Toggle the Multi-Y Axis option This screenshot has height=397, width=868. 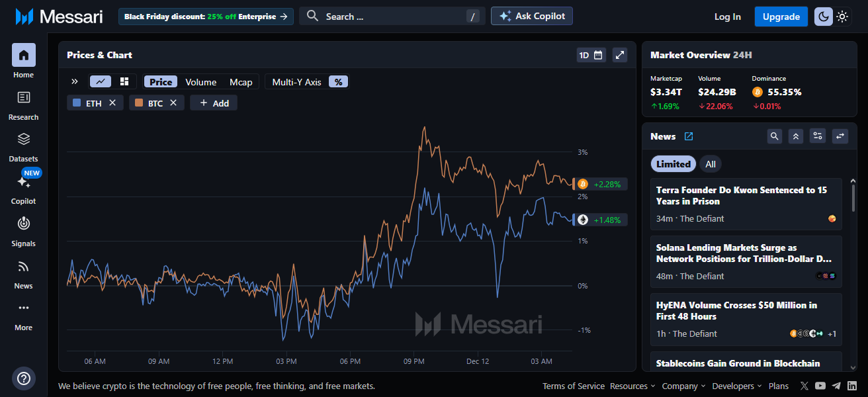296,82
